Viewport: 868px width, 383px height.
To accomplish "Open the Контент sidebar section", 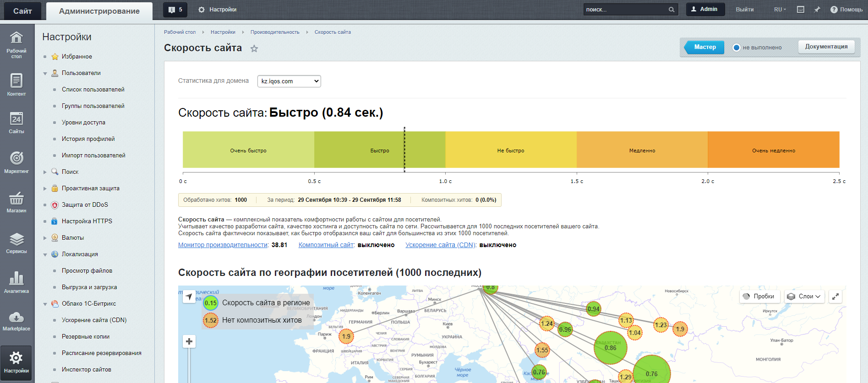I will 16,85.
